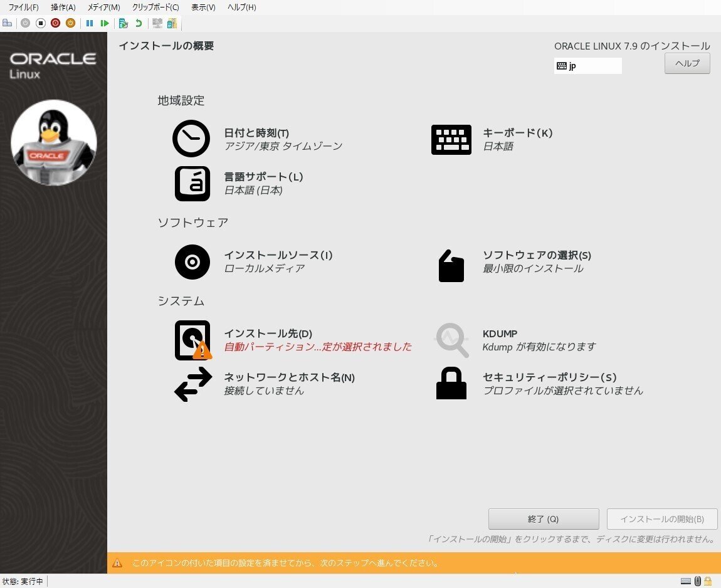Open the 表示(V) menu
This screenshot has height=588, width=721.
[203, 8]
